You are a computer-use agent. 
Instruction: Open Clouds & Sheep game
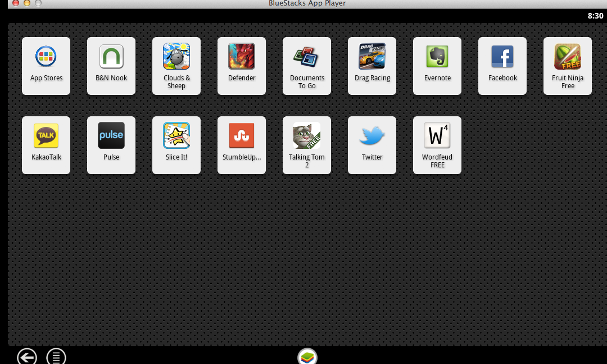[x=176, y=66]
